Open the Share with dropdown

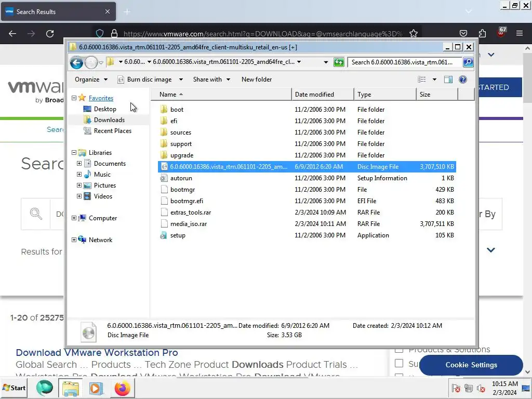(212, 79)
